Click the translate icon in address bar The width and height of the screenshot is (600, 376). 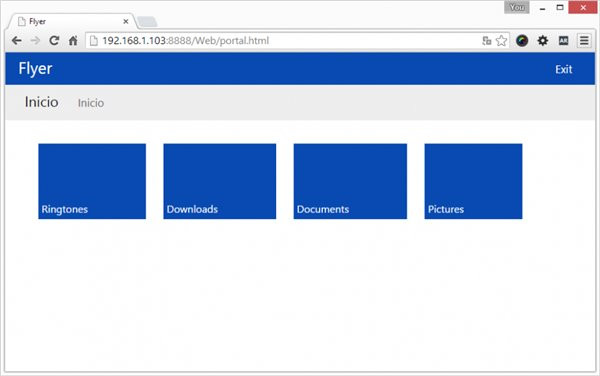pos(487,41)
